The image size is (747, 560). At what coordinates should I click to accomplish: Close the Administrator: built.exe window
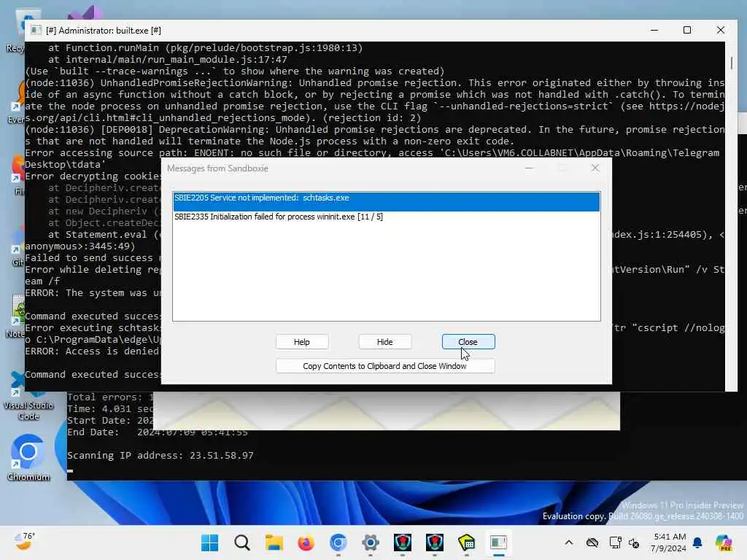pyautogui.click(x=720, y=30)
